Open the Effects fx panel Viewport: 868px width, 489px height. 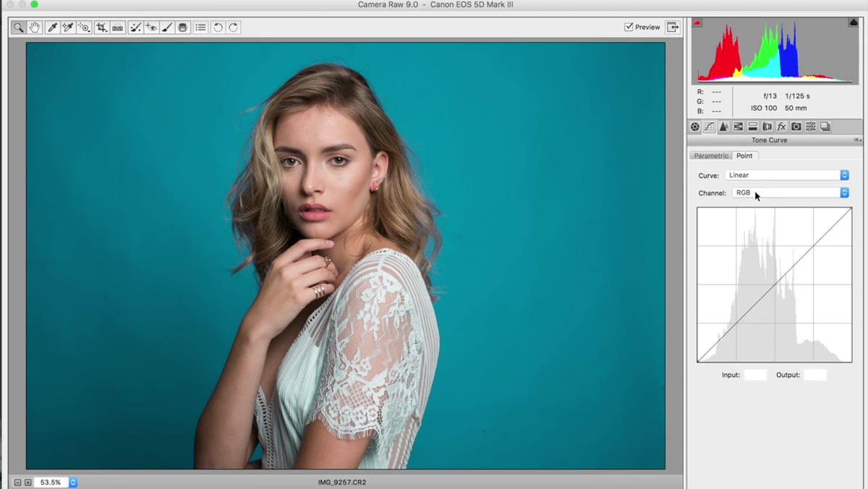click(x=782, y=127)
